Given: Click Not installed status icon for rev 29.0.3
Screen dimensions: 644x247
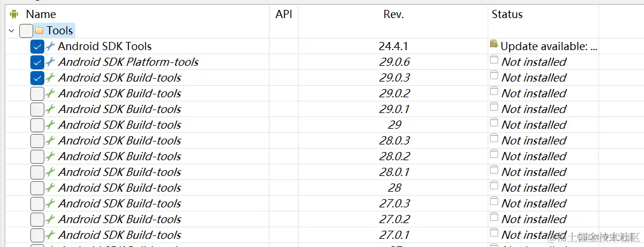Looking at the screenshot, I should [x=494, y=76].
